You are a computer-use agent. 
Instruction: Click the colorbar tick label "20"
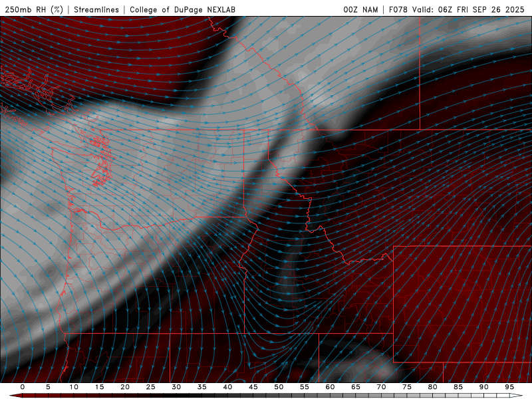125,387
